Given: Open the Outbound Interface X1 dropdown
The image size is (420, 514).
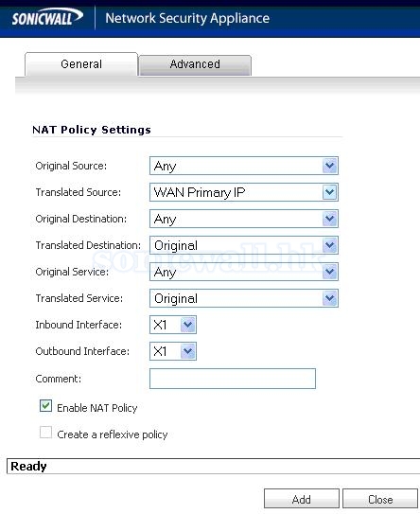Looking at the screenshot, I should (x=173, y=351).
